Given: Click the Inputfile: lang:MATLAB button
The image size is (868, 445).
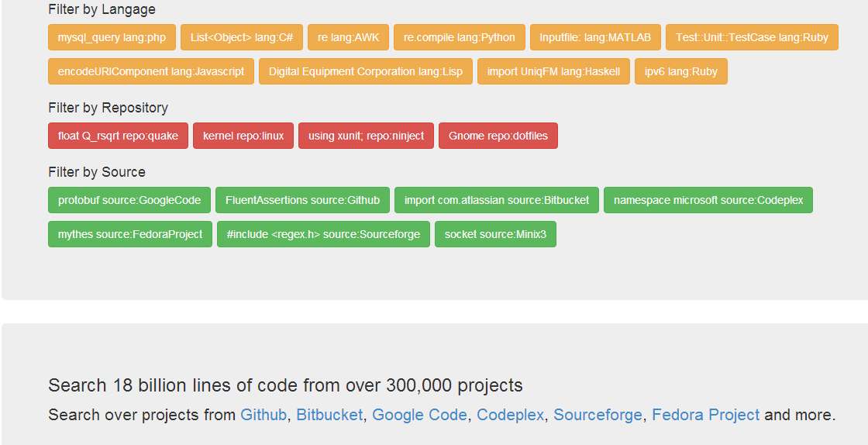Looking at the screenshot, I should (x=596, y=37).
